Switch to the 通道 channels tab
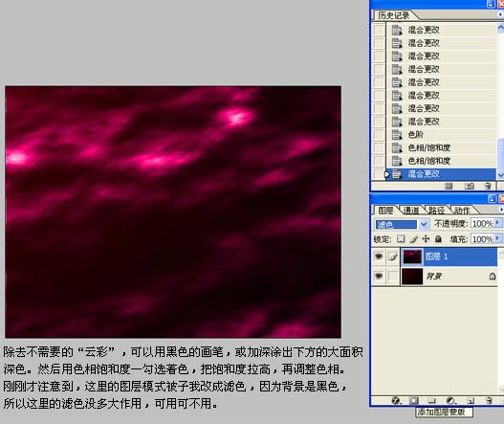The height and width of the screenshot is (424, 504). [x=411, y=211]
